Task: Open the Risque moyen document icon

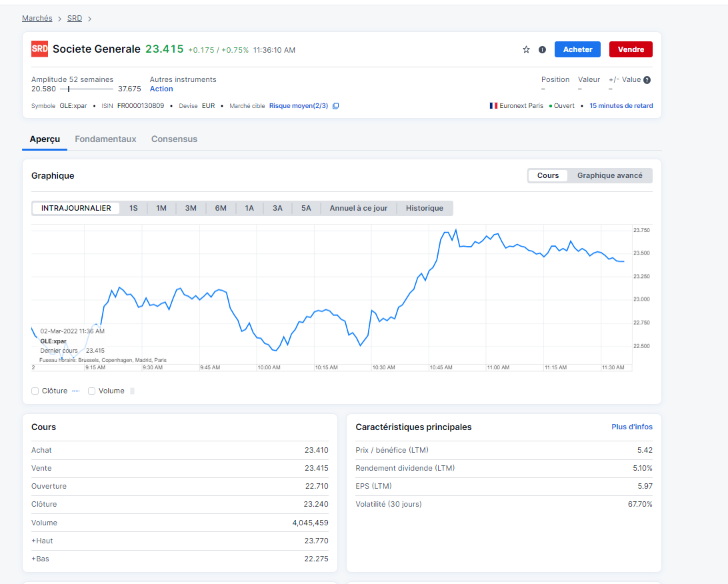Action: tap(336, 106)
